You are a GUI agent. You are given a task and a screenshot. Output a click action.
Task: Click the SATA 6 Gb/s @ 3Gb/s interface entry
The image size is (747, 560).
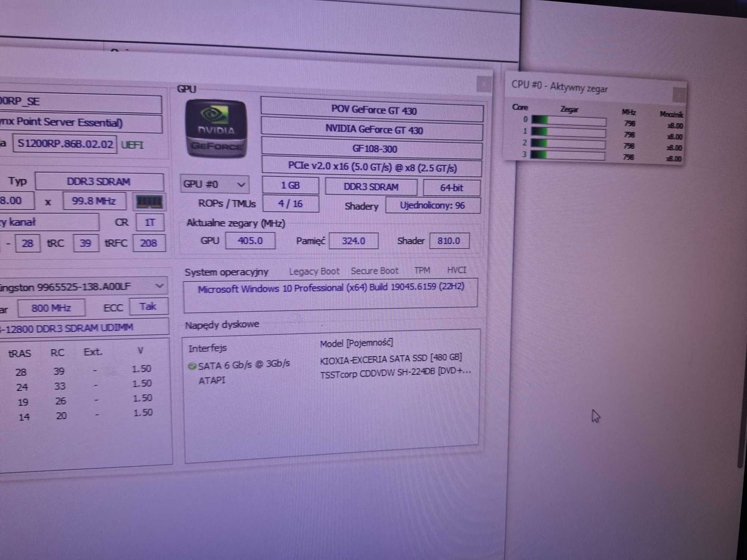coord(244,365)
